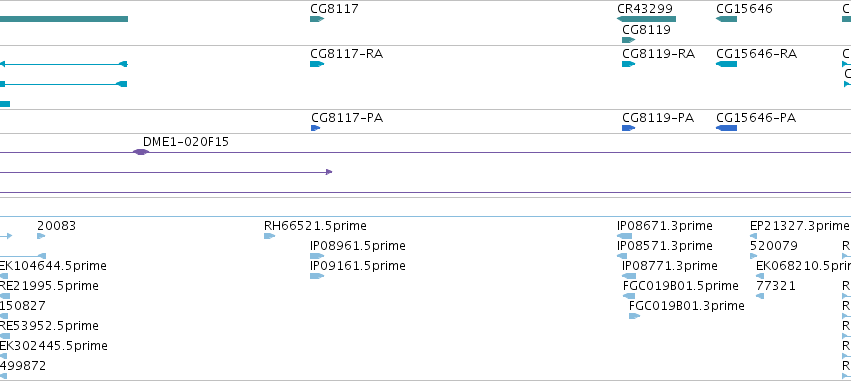Select the 77321 feature arrow

(x=760, y=296)
